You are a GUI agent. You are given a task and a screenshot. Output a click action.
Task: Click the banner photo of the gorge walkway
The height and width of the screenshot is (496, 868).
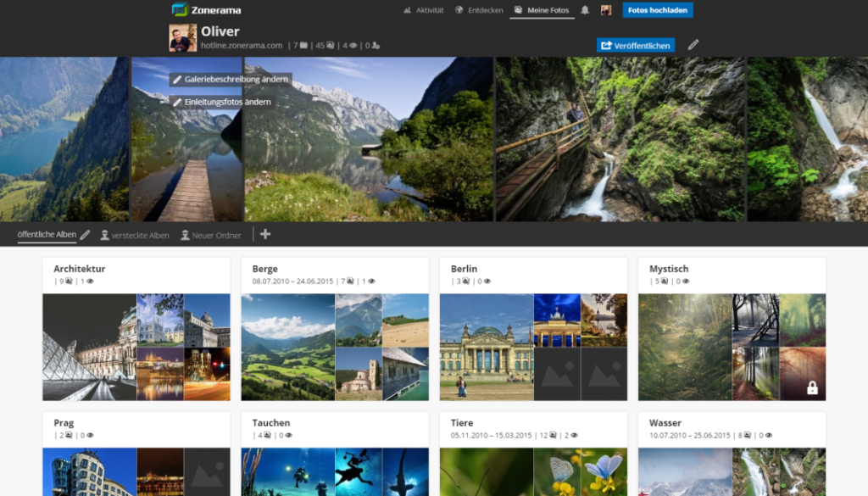620,139
